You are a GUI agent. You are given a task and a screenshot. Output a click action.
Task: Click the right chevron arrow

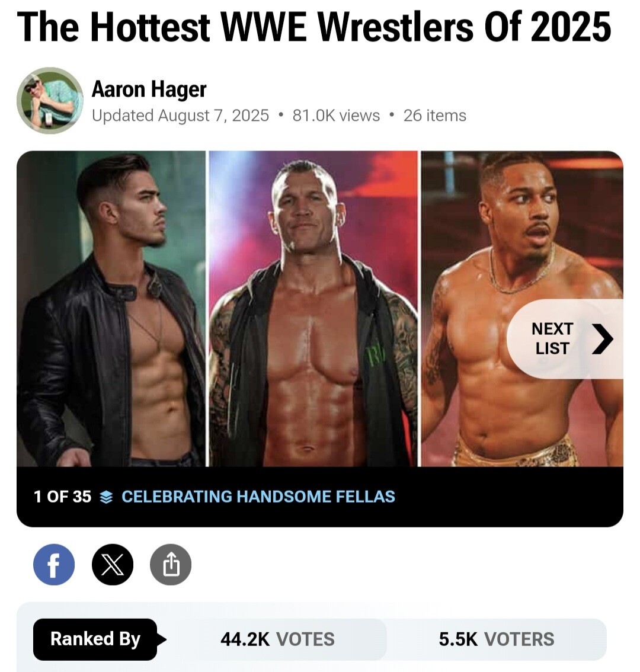pyautogui.click(x=603, y=339)
